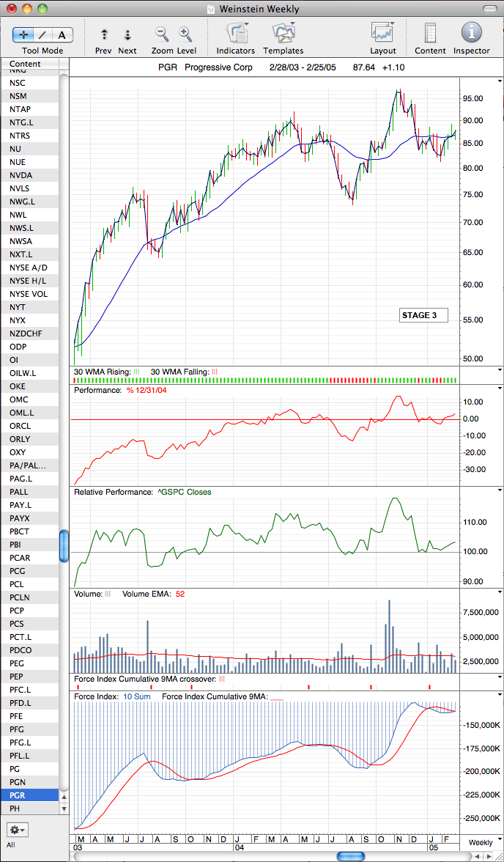Click the Content column header
504x862 pixels.
(30, 64)
